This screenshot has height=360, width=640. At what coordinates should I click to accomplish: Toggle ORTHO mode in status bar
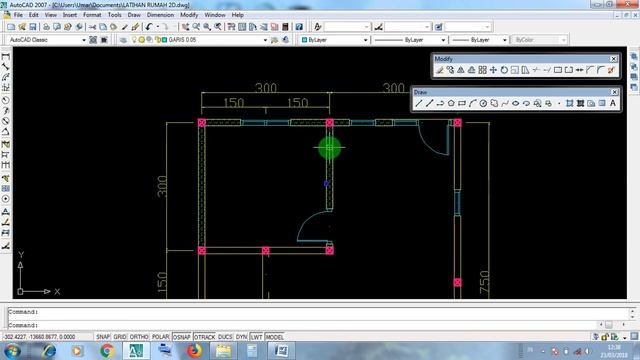pos(139,337)
